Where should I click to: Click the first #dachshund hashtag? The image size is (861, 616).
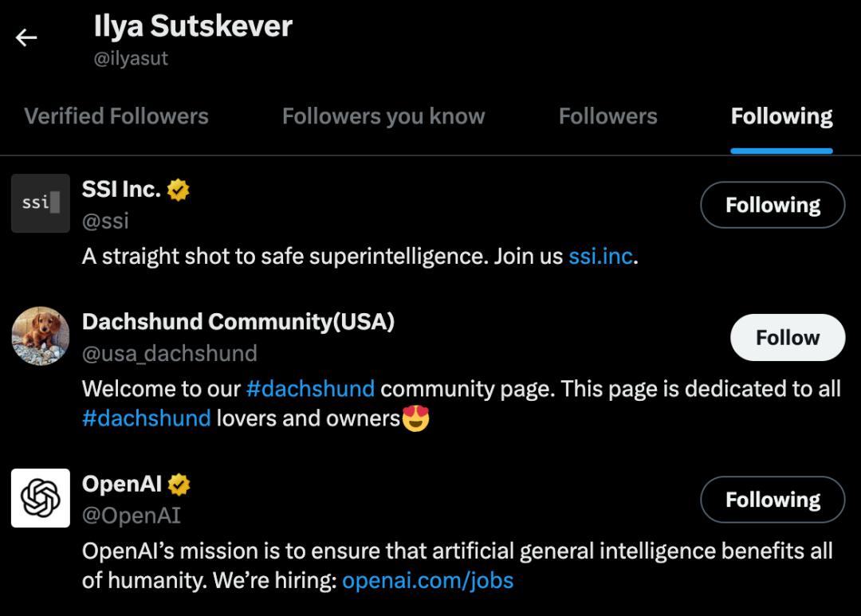[x=310, y=389]
